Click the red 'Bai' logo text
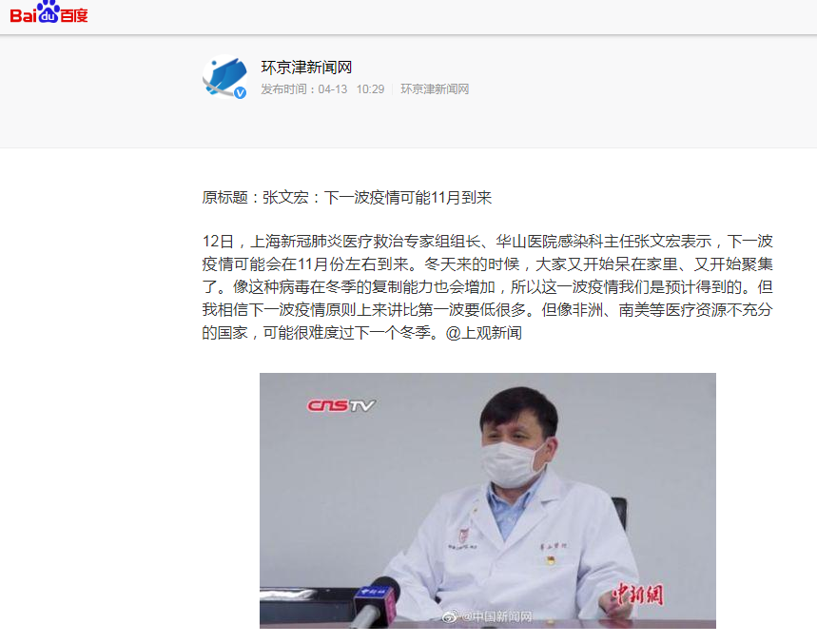The width and height of the screenshot is (817, 644). pyautogui.click(x=24, y=15)
